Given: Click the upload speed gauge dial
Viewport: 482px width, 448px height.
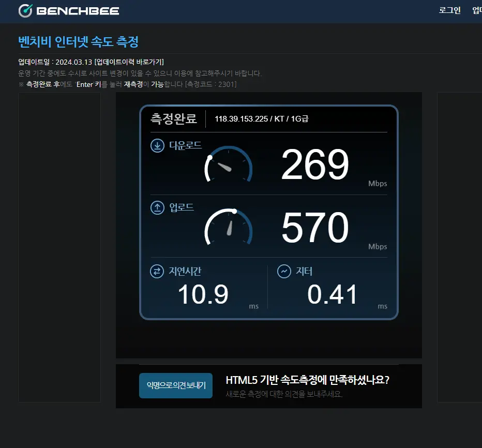Looking at the screenshot, I should coord(229,227).
